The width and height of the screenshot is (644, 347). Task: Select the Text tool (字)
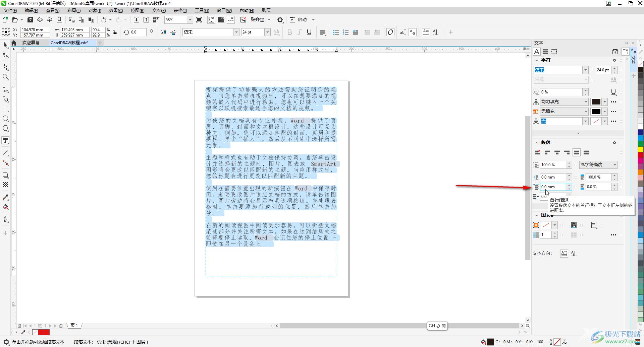pyautogui.click(x=5, y=140)
